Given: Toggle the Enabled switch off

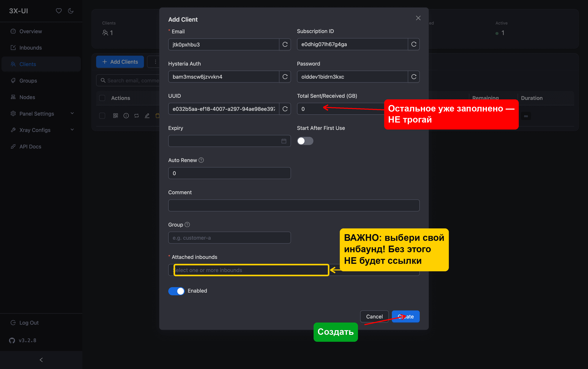Looking at the screenshot, I should click(x=176, y=291).
